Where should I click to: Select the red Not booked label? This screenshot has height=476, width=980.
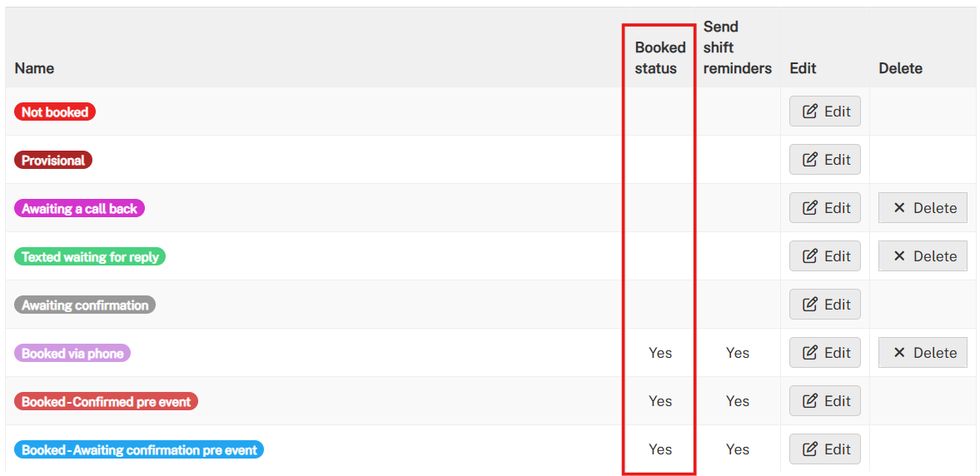(x=55, y=112)
